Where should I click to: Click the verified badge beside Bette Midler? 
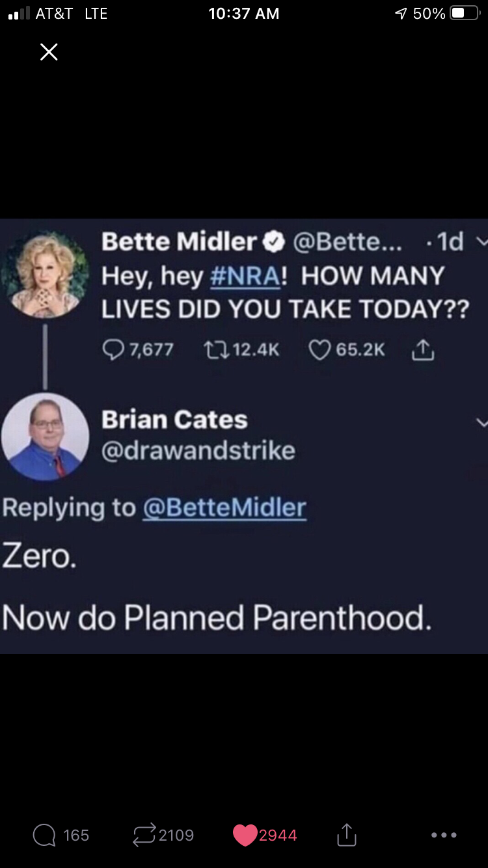tap(274, 243)
